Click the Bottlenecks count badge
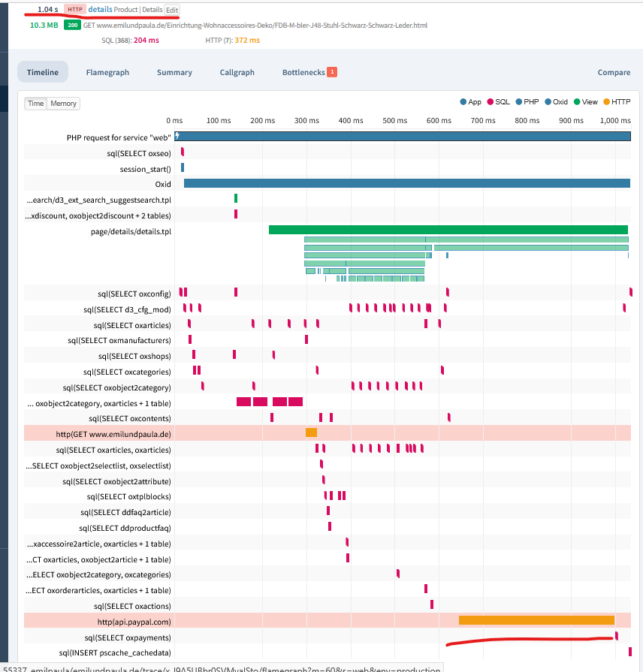Screen dimensions: 643x672 pyautogui.click(x=331, y=72)
